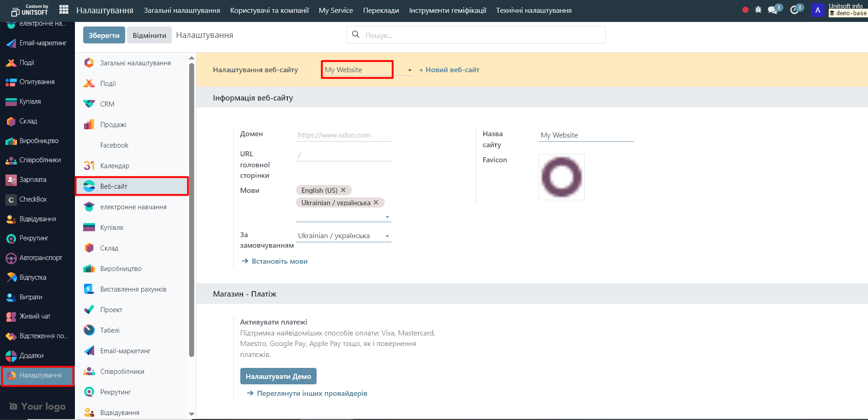This screenshot has width=868, height=420.
Task: Open the conversations chat bubble icon
Action: (773, 10)
